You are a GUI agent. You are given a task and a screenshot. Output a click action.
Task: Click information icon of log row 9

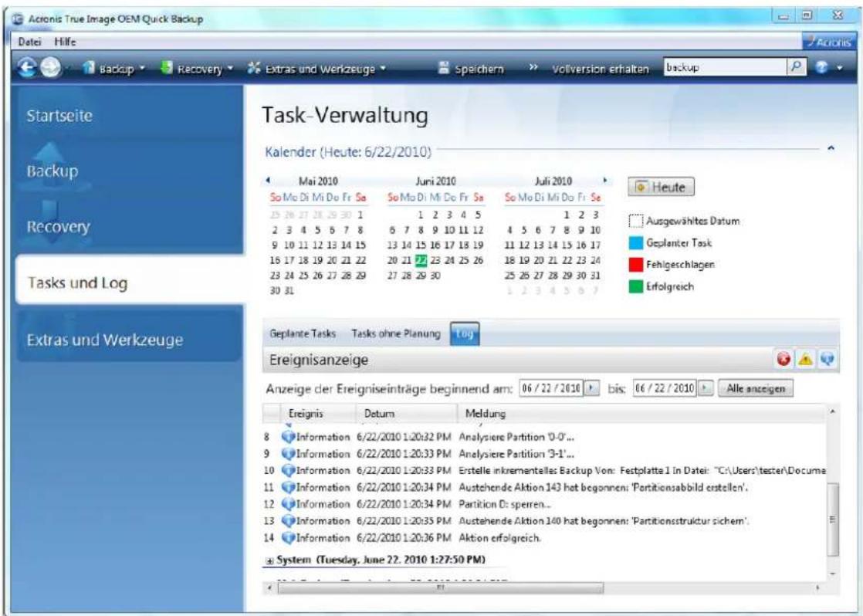[x=289, y=454]
